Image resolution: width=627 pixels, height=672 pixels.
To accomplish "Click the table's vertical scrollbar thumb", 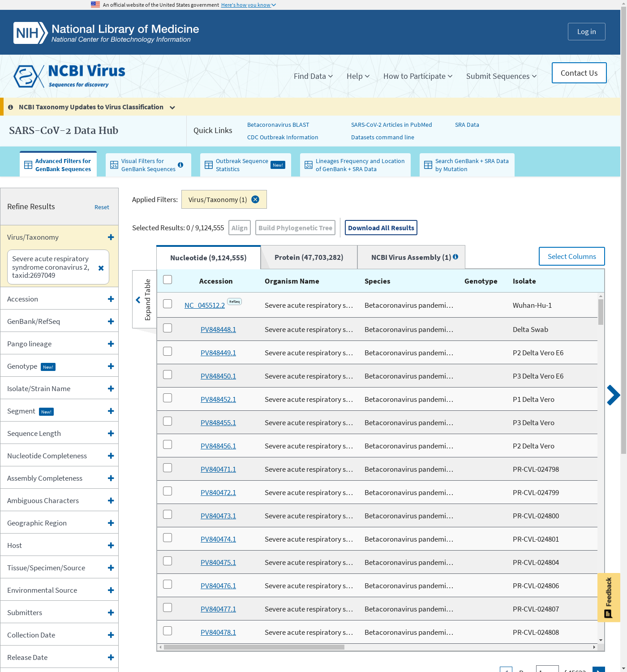I will (x=601, y=312).
